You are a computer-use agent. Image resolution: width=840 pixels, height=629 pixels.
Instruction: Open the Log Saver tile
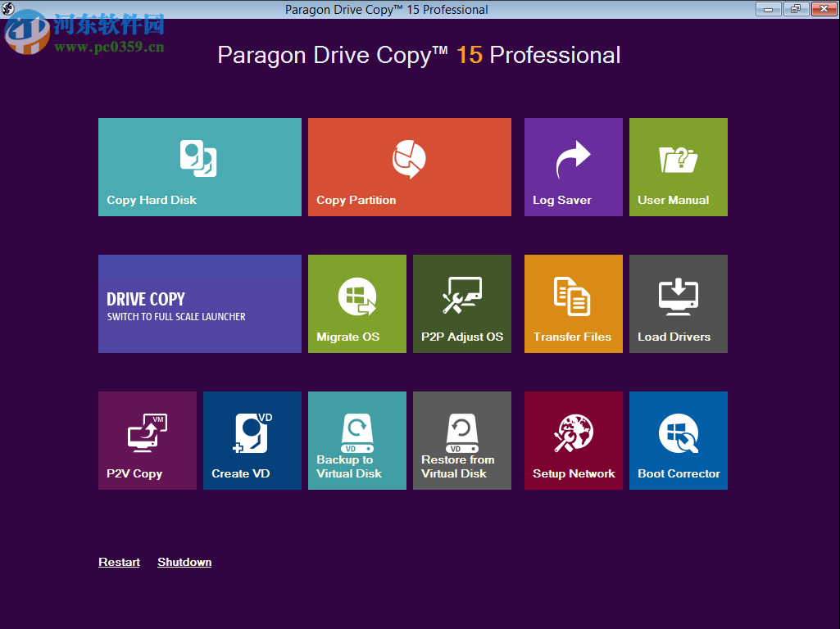pyautogui.click(x=573, y=167)
